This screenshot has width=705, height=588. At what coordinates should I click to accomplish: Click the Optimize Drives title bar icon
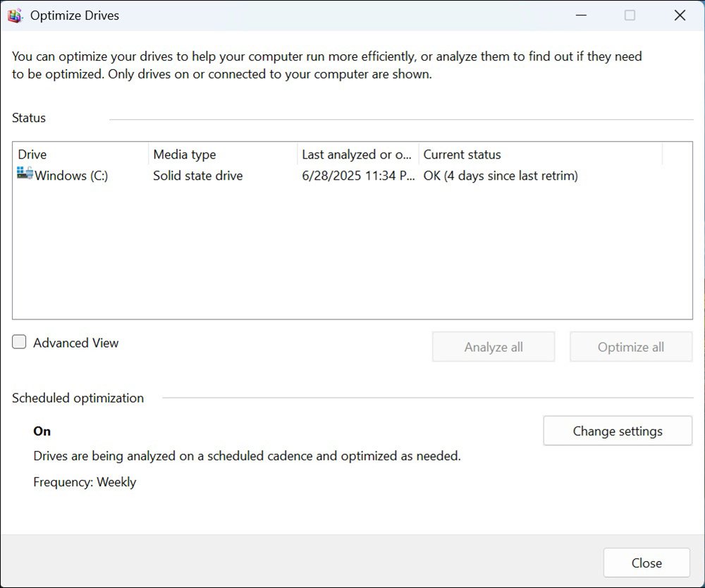point(15,16)
